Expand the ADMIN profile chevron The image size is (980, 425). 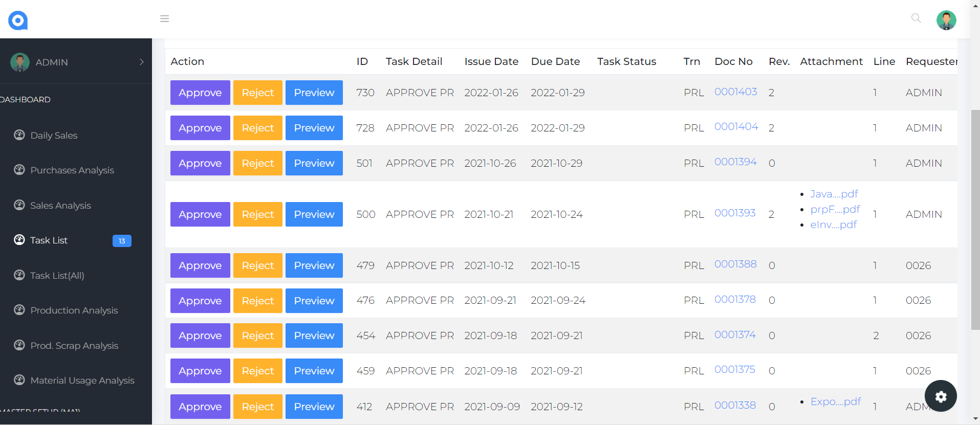[x=142, y=62]
